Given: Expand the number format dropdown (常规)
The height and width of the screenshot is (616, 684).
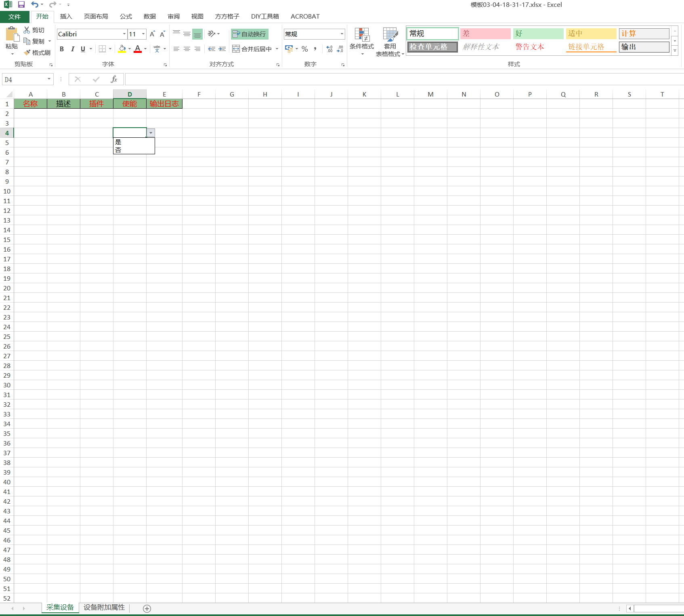Looking at the screenshot, I should (342, 34).
